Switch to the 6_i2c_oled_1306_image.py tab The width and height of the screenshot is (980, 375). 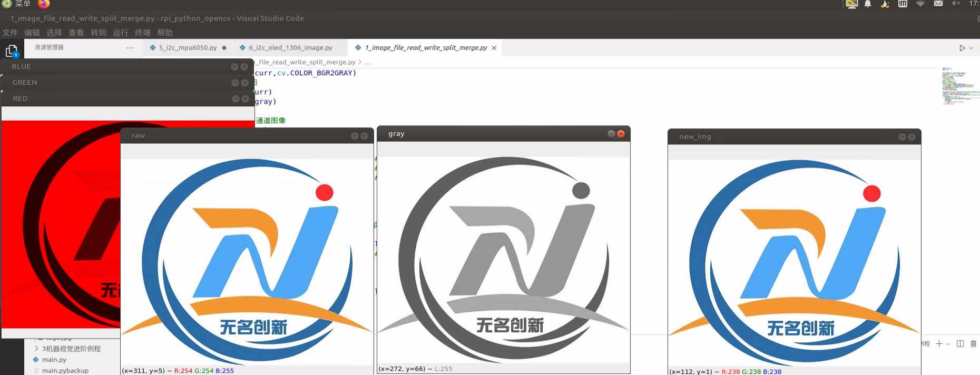[290, 47]
